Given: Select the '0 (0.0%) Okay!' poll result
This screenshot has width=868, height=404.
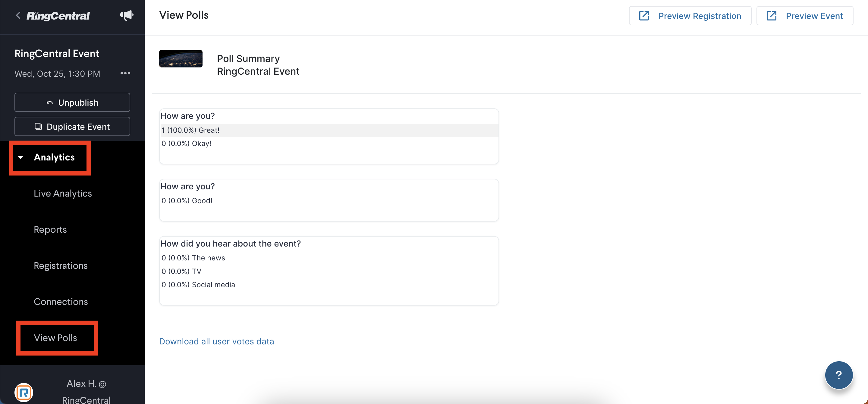Looking at the screenshot, I should 186,143.
